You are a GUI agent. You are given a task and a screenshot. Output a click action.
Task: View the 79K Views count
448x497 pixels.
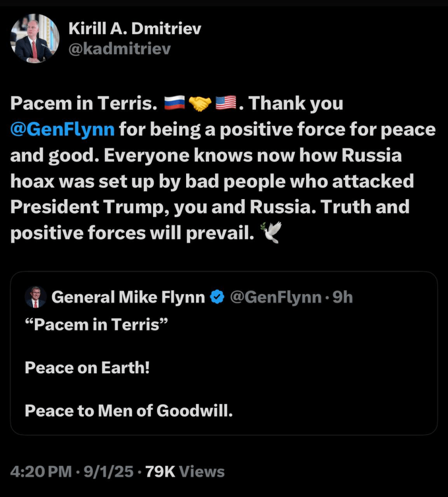coord(185,471)
